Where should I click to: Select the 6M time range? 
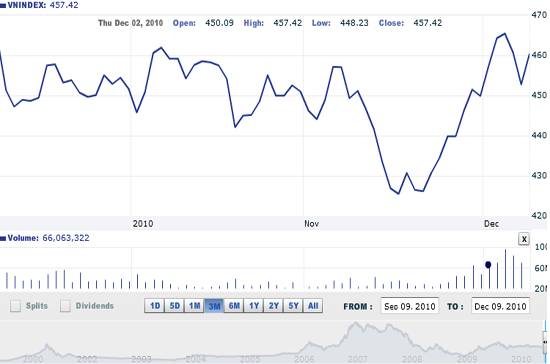click(x=234, y=306)
